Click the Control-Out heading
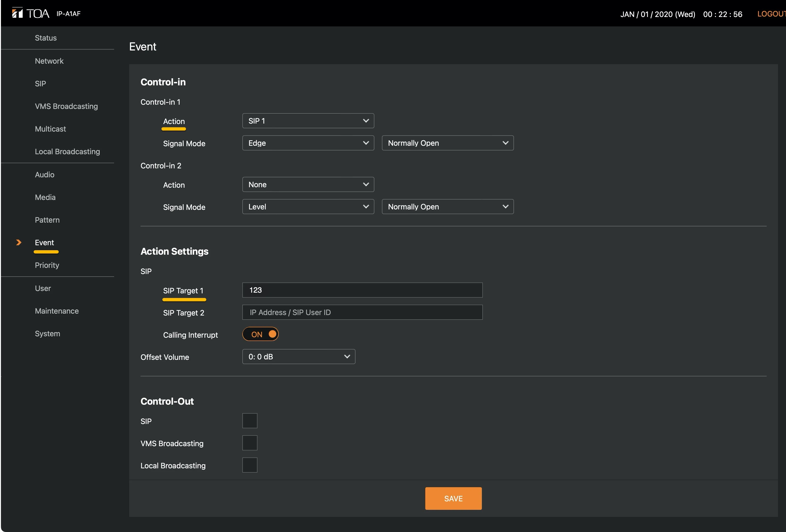 [167, 401]
